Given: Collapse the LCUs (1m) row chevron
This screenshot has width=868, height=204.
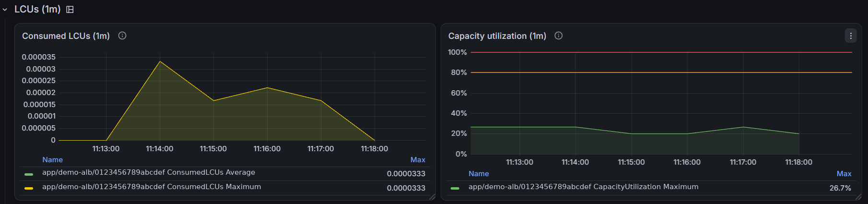Looking at the screenshot, I should (5, 10).
